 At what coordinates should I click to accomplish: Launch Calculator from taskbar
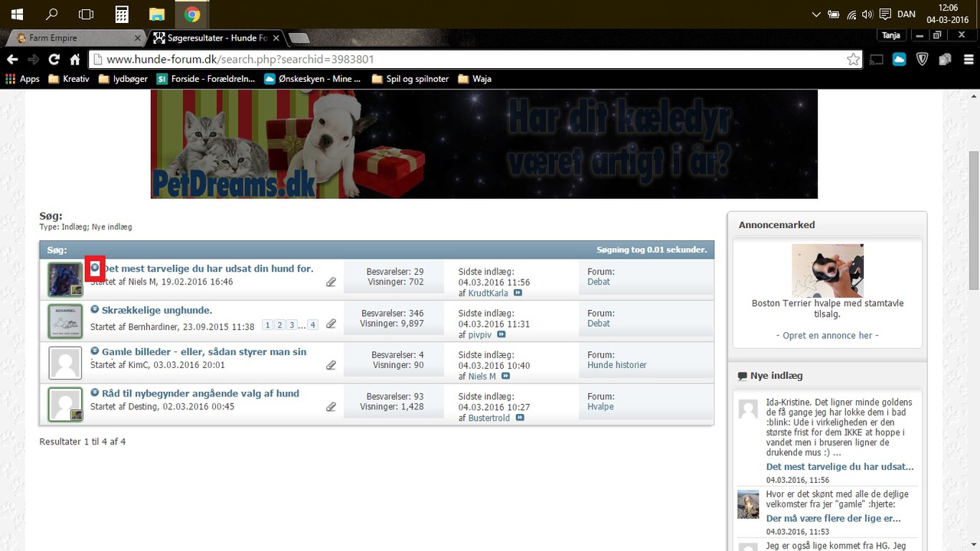(122, 14)
